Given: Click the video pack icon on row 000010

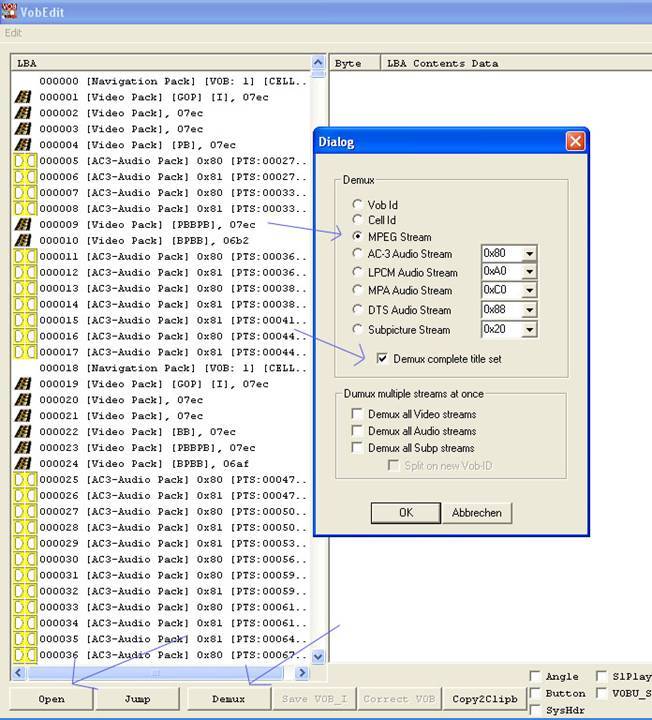Looking at the screenshot, I should click(x=23, y=240).
